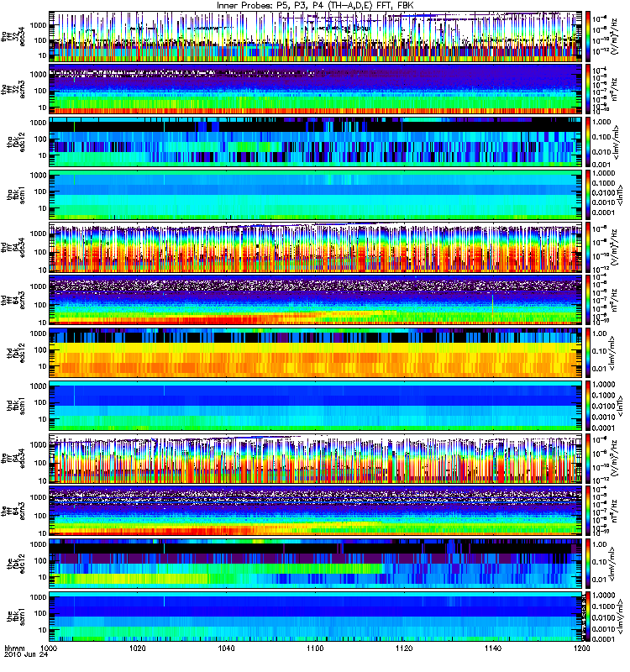
Task: Click the color bar beside the fff edc34
Action: pyautogui.click(x=588, y=459)
